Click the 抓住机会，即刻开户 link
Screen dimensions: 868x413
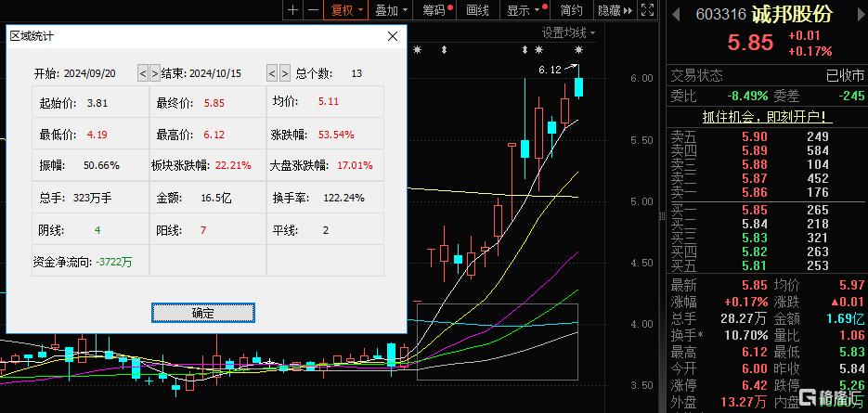(767, 117)
